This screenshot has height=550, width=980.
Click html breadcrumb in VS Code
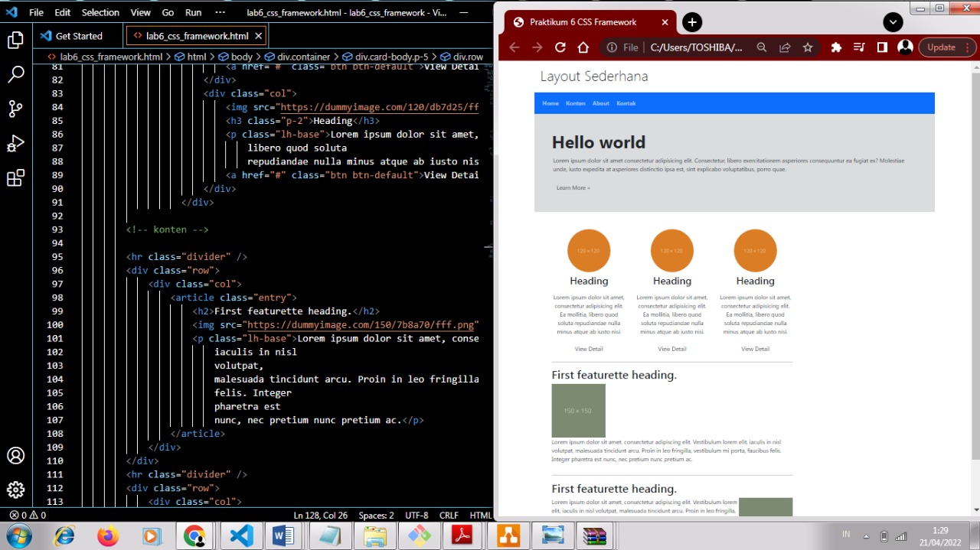[x=191, y=57]
